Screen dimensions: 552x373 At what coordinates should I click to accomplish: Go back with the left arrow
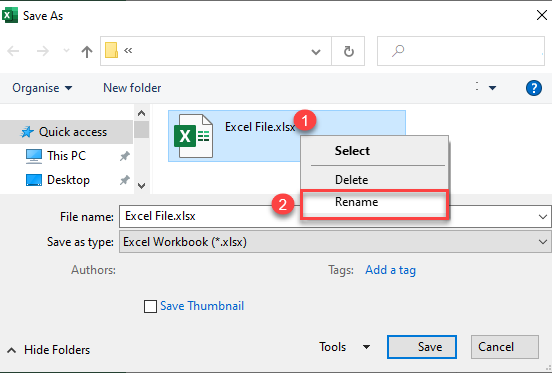(x=13, y=51)
